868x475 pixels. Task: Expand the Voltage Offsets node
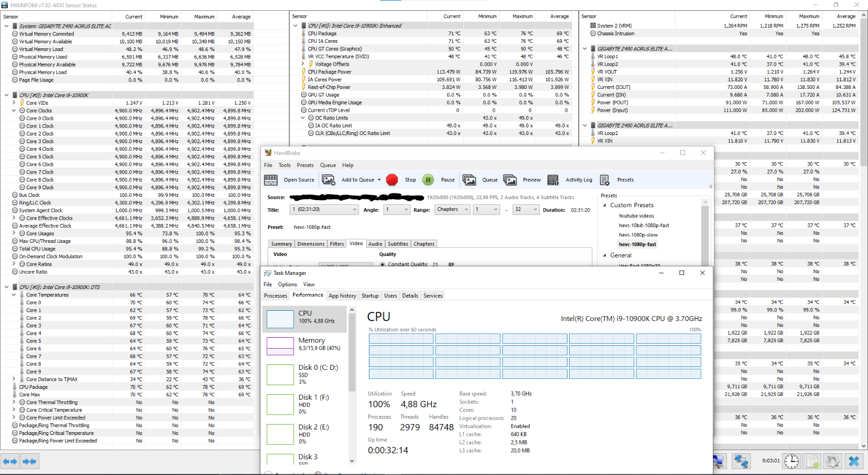(x=303, y=64)
